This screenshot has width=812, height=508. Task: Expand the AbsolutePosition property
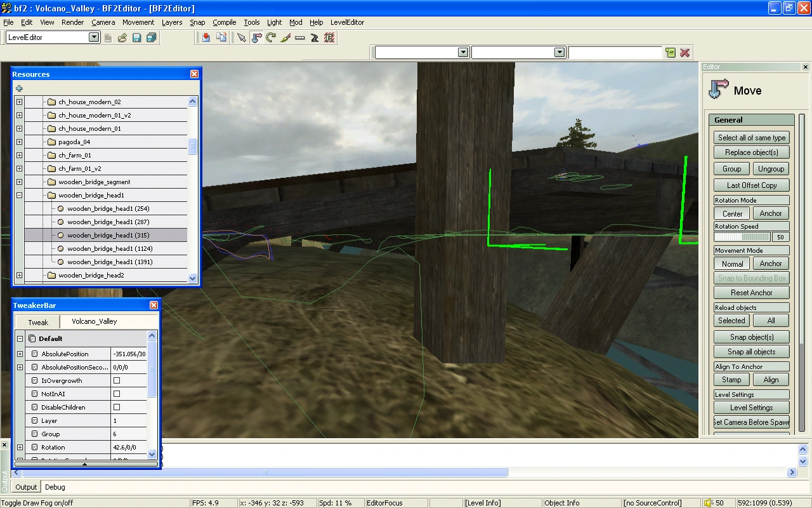click(x=20, y=354)
